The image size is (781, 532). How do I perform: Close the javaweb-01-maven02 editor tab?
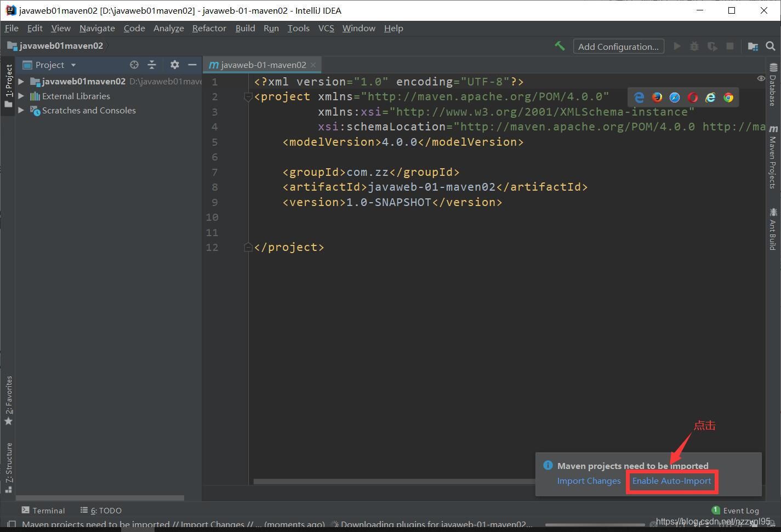(x=313, y=65)
